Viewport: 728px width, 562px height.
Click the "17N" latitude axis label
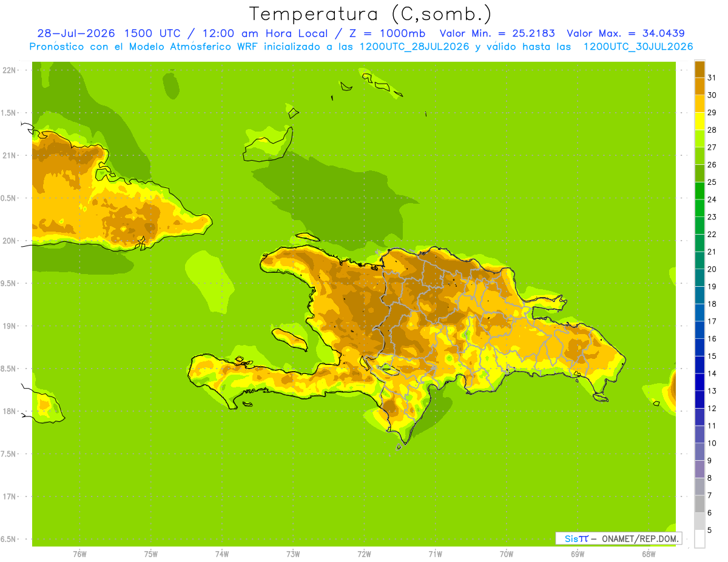coord(9,497)
